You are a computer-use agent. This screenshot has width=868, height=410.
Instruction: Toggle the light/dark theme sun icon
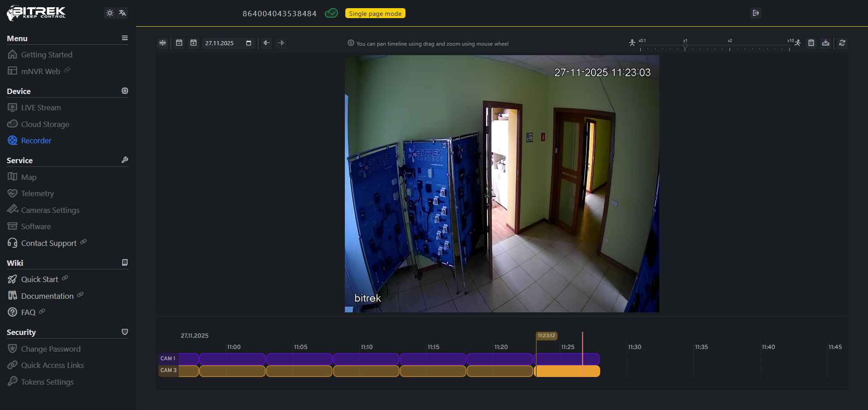point(110,13)
